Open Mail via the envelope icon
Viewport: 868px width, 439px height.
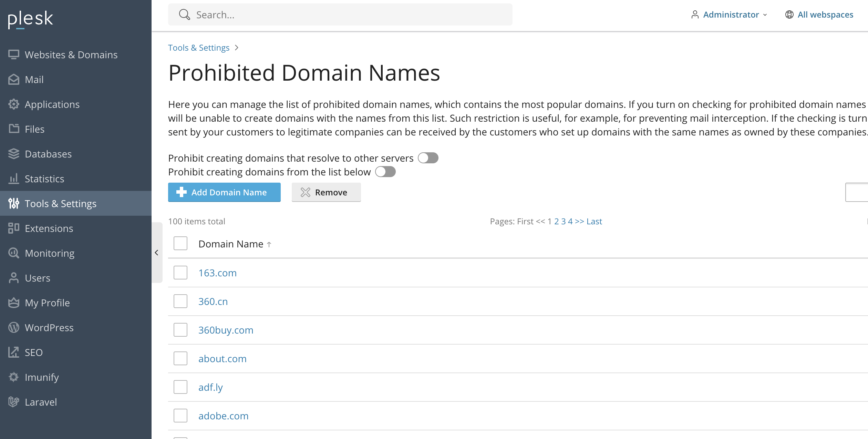pos(14,79)
